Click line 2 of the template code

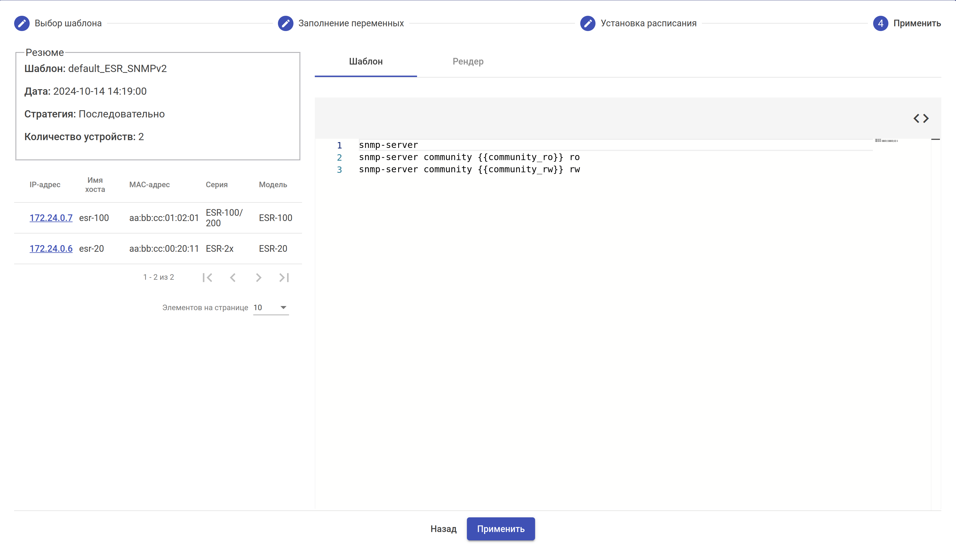(x=469, y=157)
